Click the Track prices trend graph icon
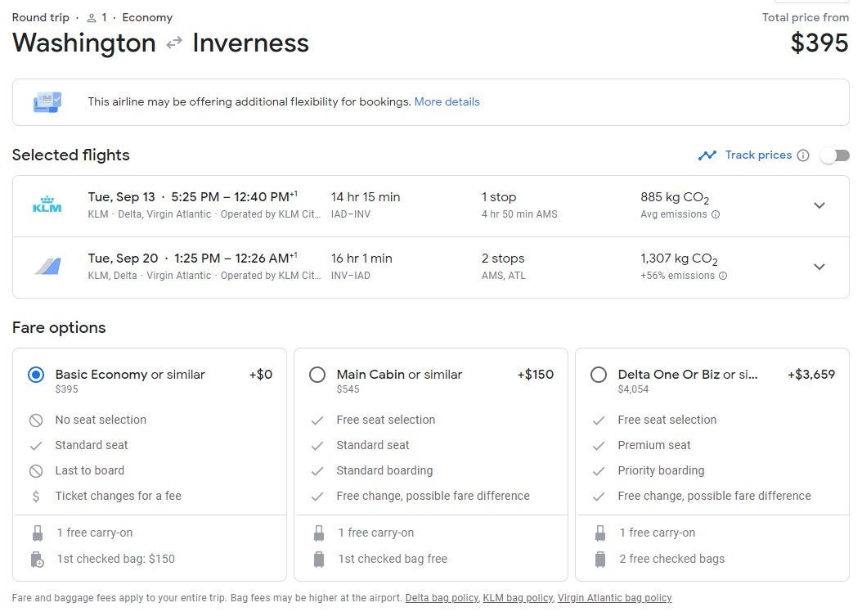This screenshot has width=862, height=616. 707,155
